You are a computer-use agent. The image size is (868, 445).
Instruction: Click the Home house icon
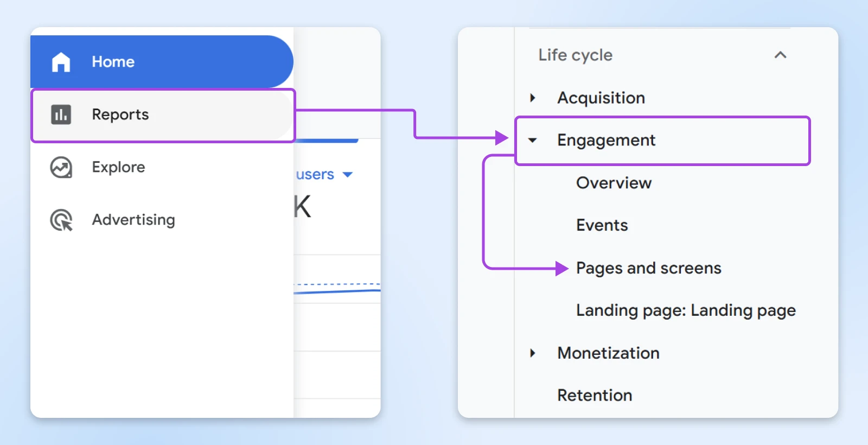point(61,62)
